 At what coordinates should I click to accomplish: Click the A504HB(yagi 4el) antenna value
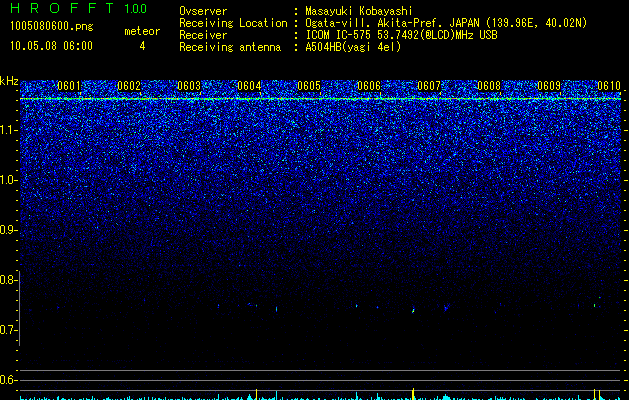click(353, 47)
